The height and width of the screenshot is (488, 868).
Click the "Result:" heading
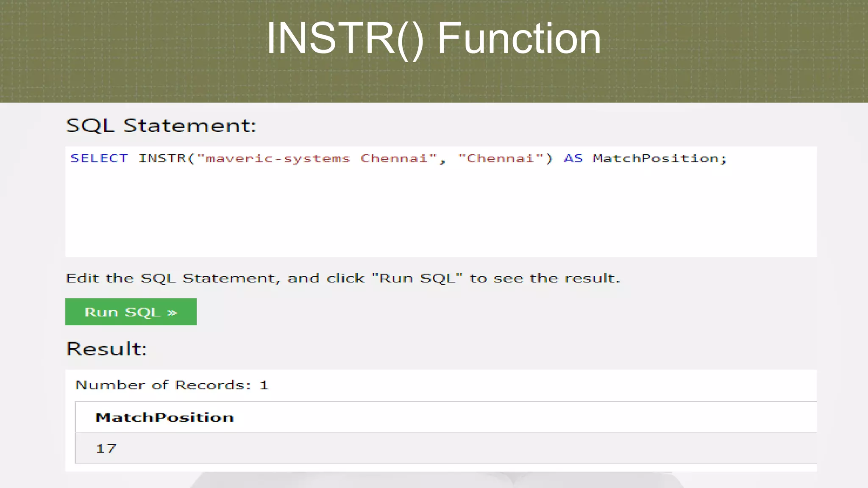pos(106,349)
